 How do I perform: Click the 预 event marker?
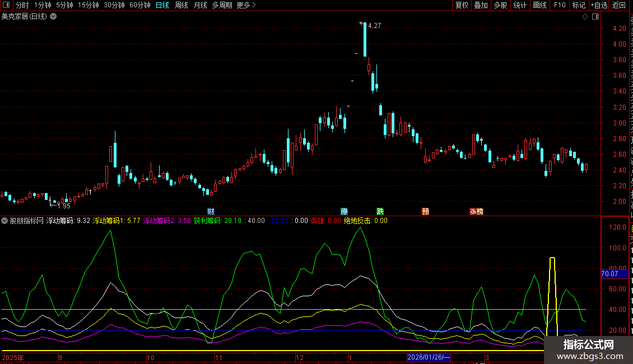426,212
